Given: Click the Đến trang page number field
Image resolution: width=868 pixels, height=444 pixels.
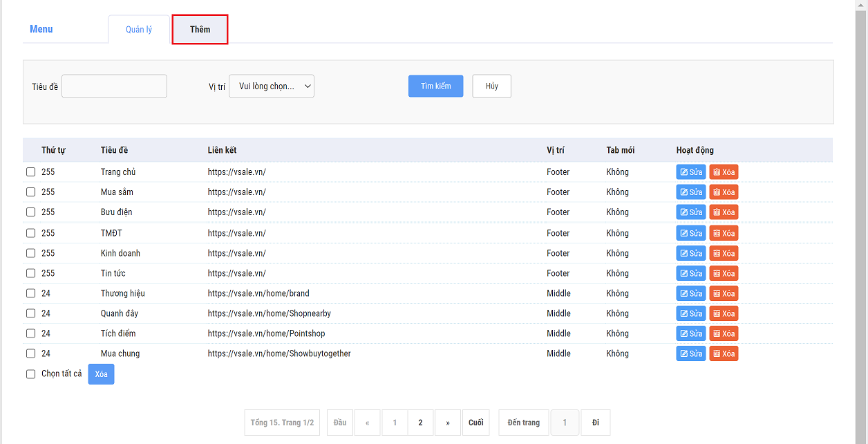Looking at the screenshot, I should pos(565,423).
